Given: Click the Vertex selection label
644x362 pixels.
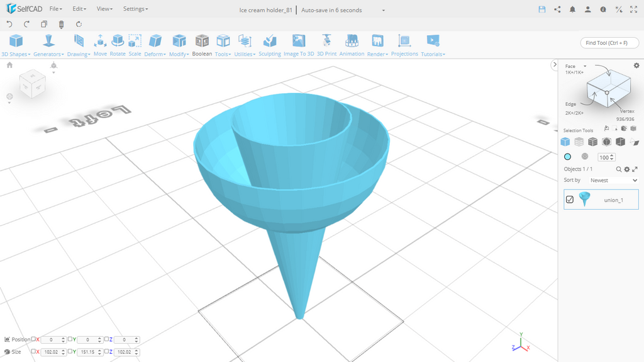Looking at the screenshot, I should [627, 111].
